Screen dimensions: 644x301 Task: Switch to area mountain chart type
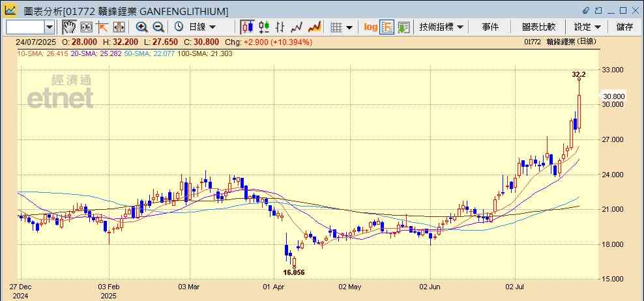pos(314,27)
